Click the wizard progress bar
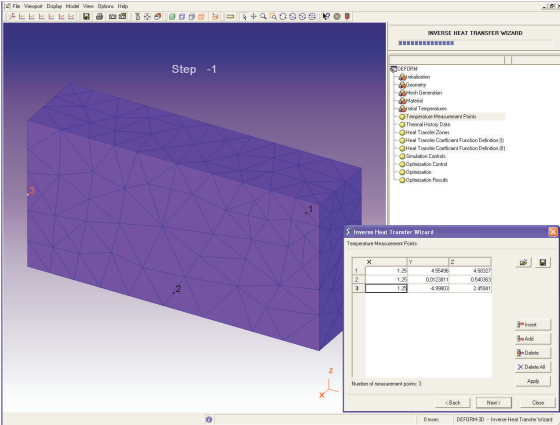The width and height of the screenshot is (560, 425). 475,43
